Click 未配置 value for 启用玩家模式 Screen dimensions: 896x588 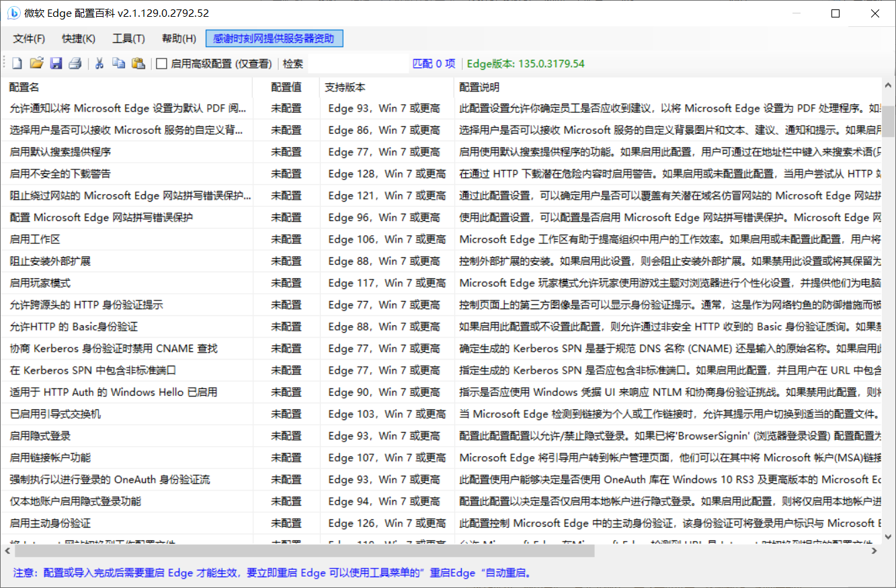click(286, 283)
